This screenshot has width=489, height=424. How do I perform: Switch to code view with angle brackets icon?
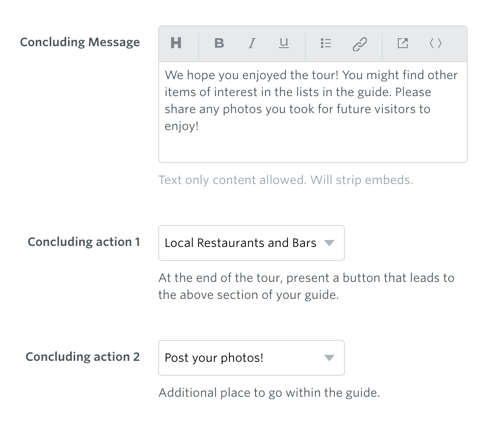tap(436, 43)
